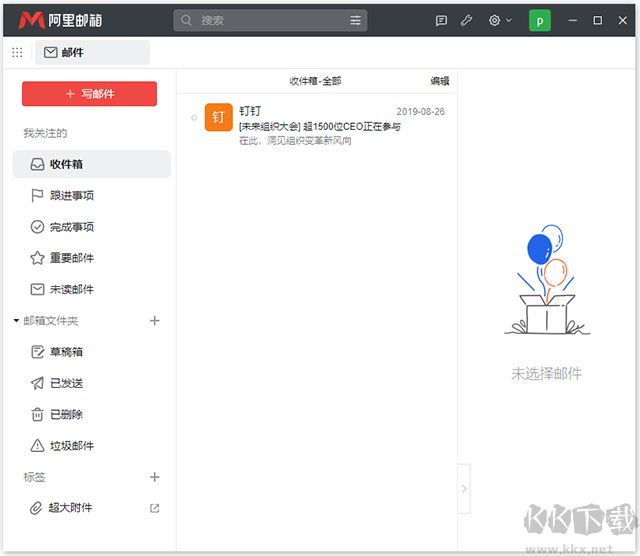Click external-link icon beside 超大附件

tap(154, 508)
